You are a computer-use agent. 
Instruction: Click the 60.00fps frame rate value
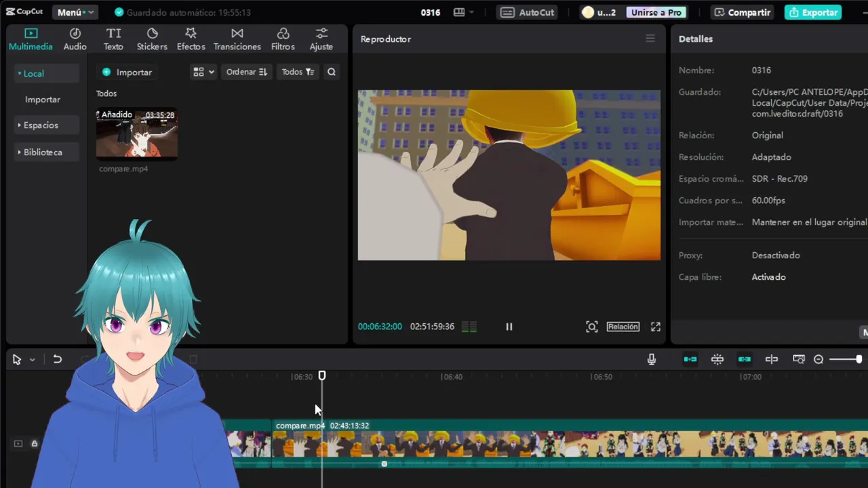768,201
